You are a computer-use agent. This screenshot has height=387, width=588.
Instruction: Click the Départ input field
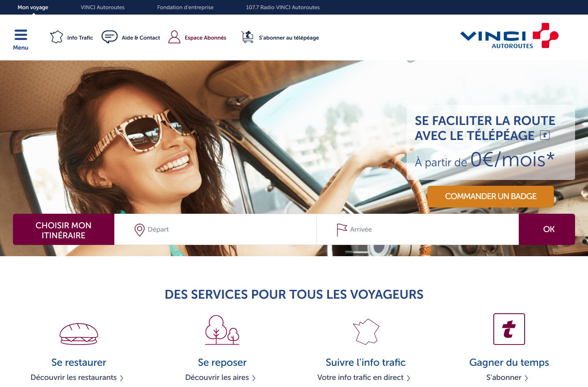pyautogui.click(x=216, y=229)
